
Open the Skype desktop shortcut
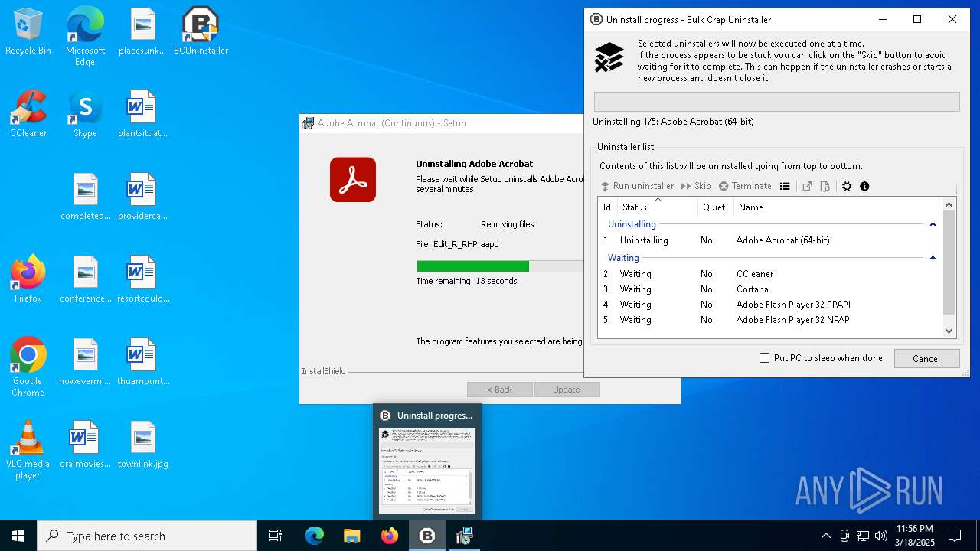85,115
